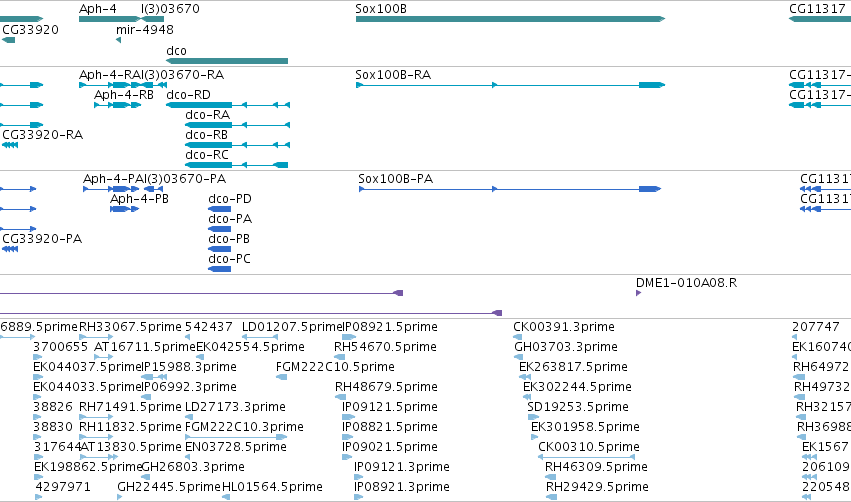
Task: Open the CG33920-RA transcript label
Action: 42,135
